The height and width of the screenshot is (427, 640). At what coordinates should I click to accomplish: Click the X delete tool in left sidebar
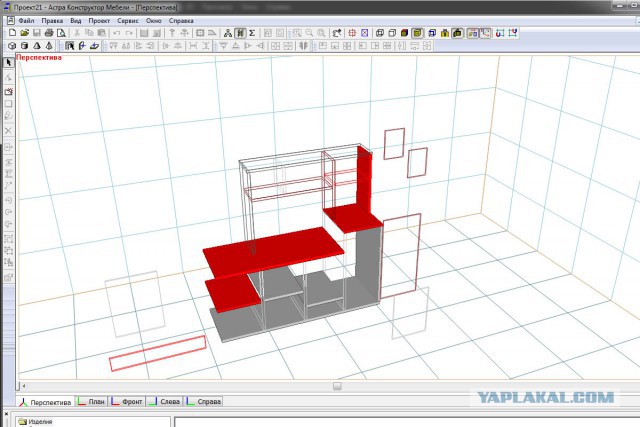[9, 131]
